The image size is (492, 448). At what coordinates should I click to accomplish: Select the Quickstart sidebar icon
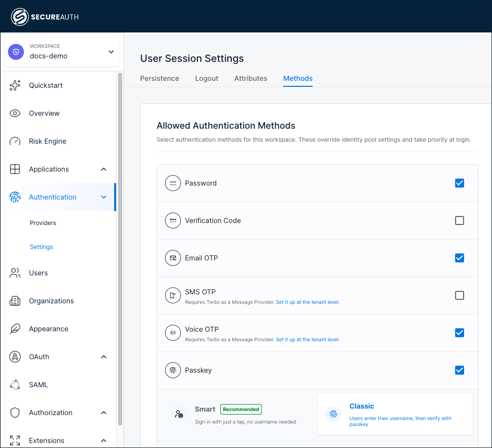coord(15,85)
